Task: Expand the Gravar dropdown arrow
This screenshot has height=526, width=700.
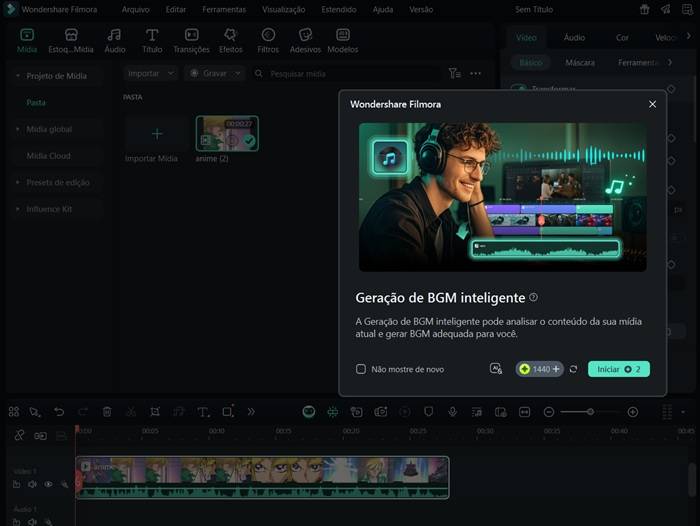Action: [238, 73]
